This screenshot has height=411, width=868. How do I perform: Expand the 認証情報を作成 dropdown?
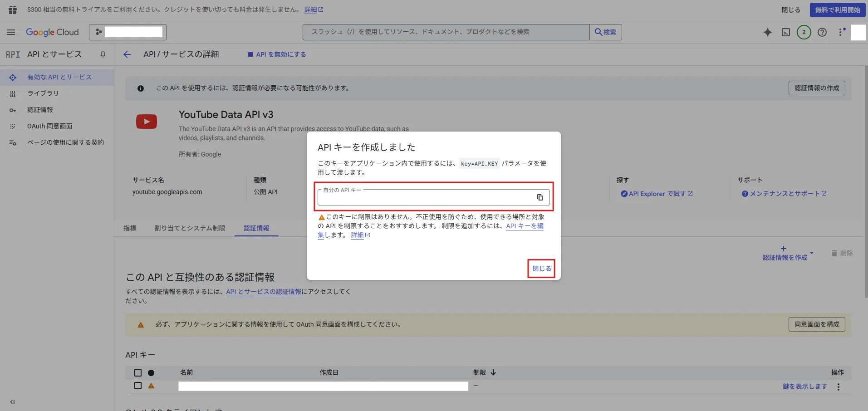pos(788,253)
